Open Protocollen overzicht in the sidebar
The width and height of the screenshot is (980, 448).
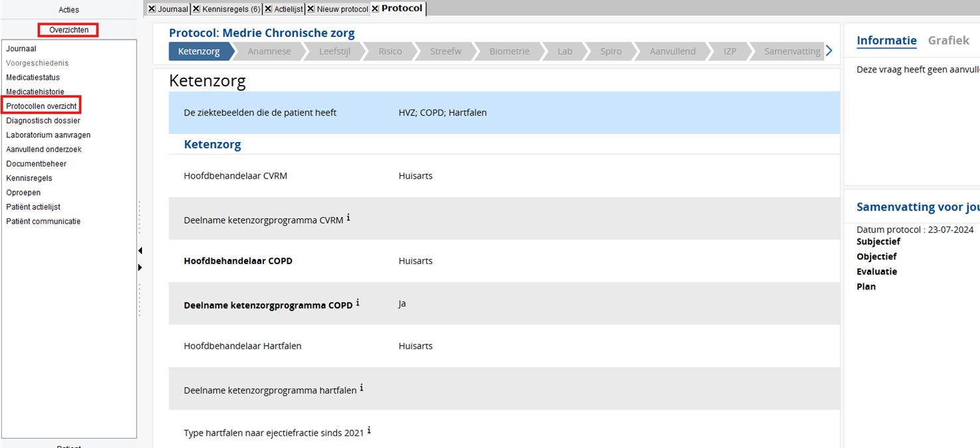(x=41, y=106)
